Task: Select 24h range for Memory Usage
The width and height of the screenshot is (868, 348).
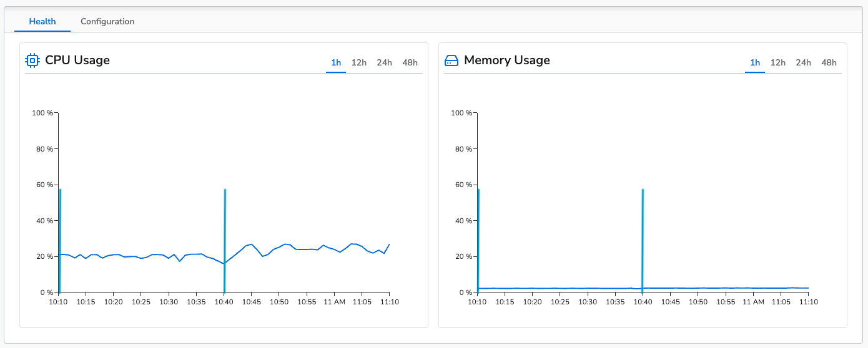Action: 804,62
